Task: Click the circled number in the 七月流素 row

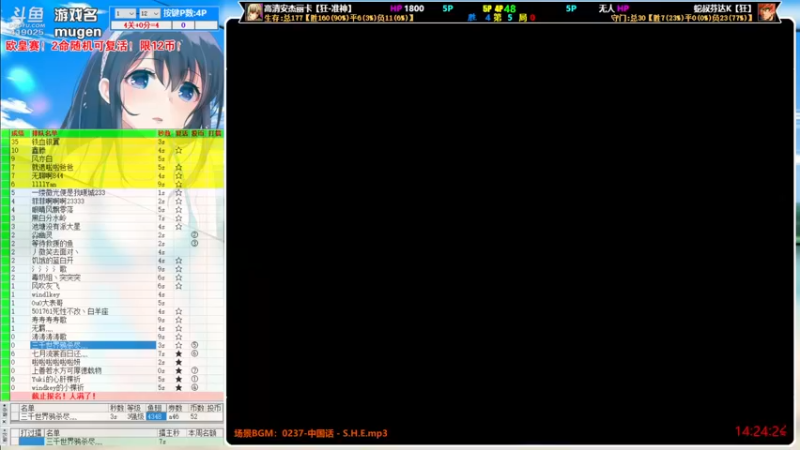Action: point(194,354)
